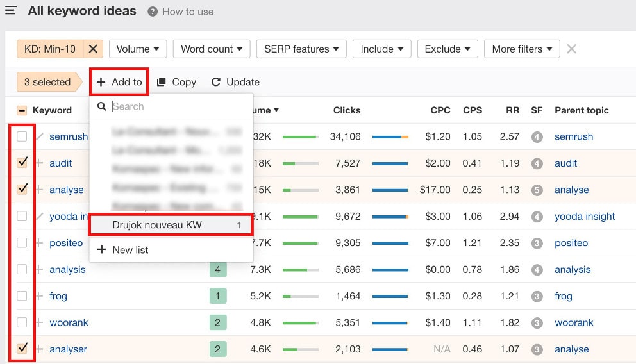This screenshot has width=636, height=364.
Task: Open the frog keyword link
Action: [58, 296]
